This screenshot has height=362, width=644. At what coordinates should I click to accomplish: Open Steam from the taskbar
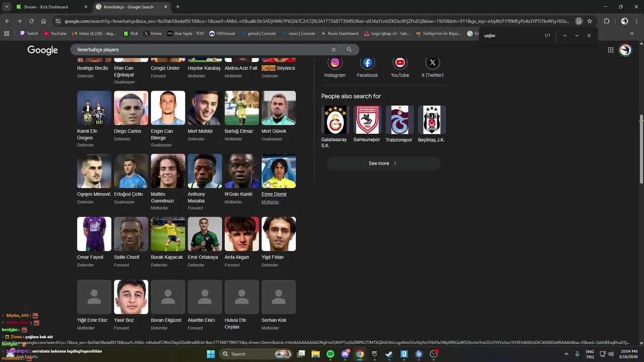(389, 354)
